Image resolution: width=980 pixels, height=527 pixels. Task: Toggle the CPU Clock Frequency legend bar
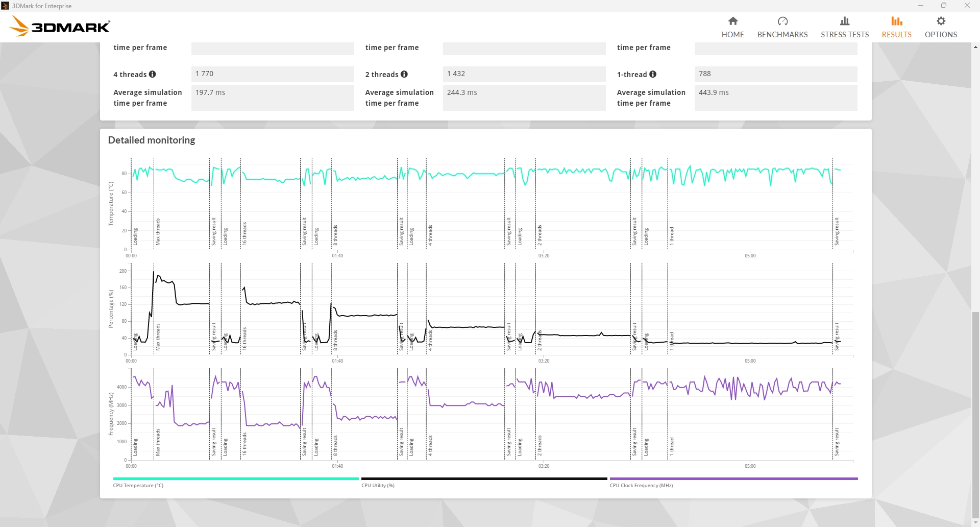click(733, 479)
